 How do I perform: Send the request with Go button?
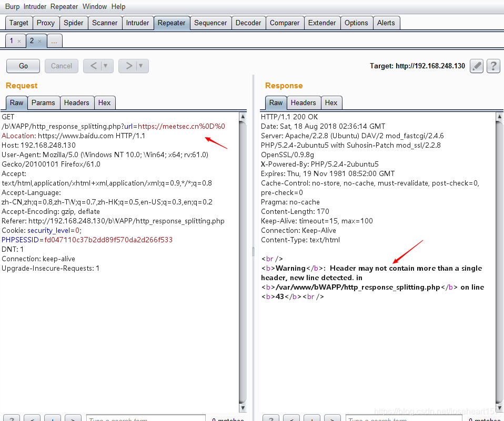(x=23, y=66)
